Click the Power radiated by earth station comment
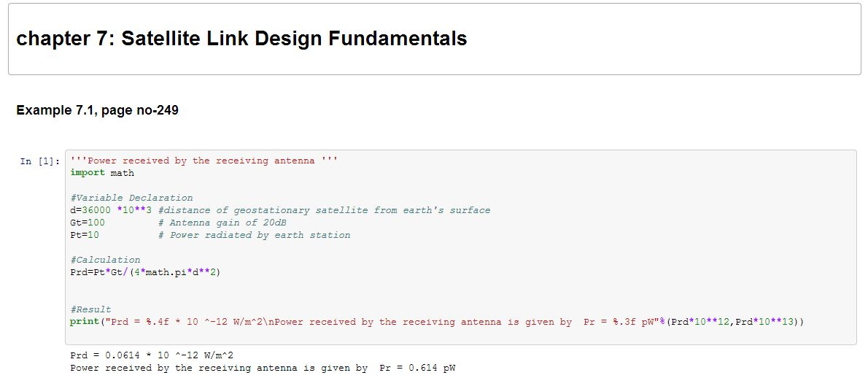This screenshot has height=378, width=868. (254, 235)
